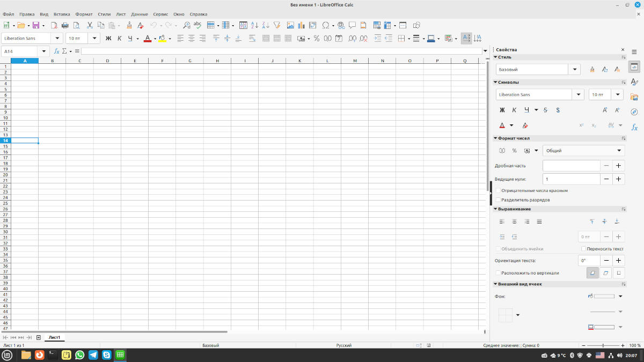
Task: Click the Ведущие нули value field
Action: pos(571,179)
